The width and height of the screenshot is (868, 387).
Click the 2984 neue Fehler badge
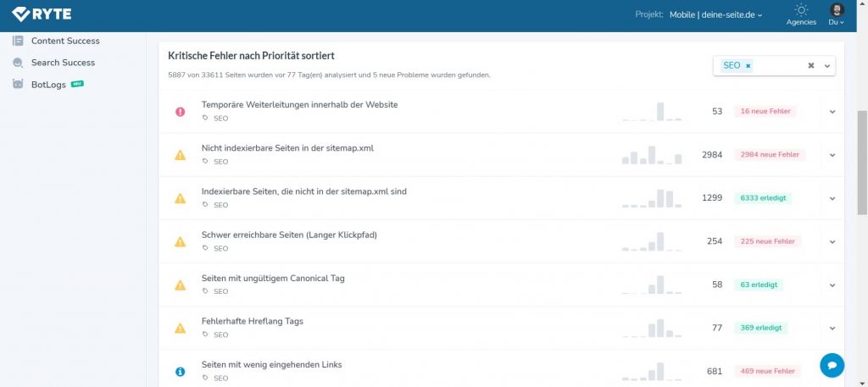[770, 155]
